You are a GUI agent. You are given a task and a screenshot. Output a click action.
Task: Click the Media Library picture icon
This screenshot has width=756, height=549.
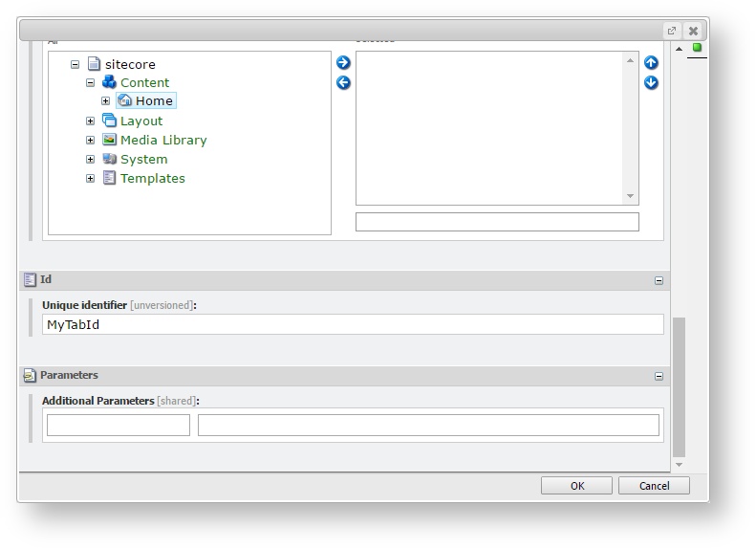(x=110, y=140)
